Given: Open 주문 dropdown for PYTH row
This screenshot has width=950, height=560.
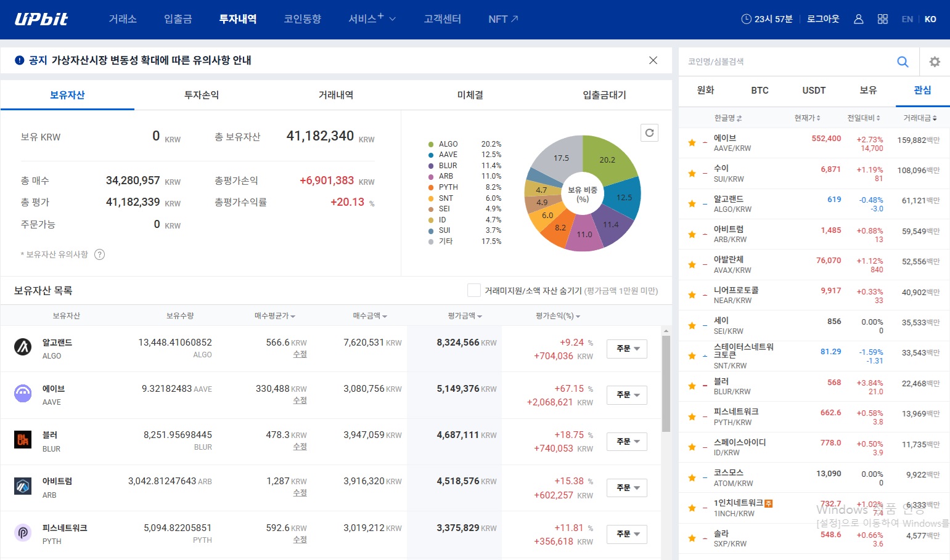Looking at the screenshot, I should (x=627, y=534).
